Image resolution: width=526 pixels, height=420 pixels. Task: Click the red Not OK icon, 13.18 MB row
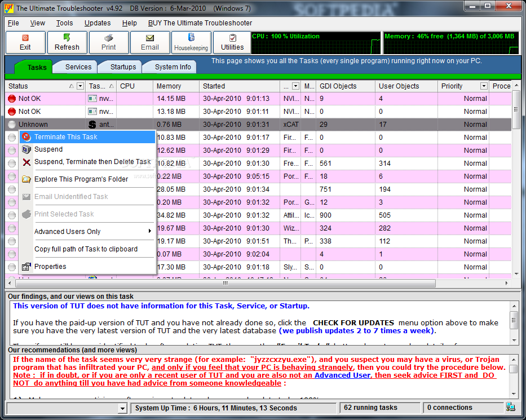12,112
